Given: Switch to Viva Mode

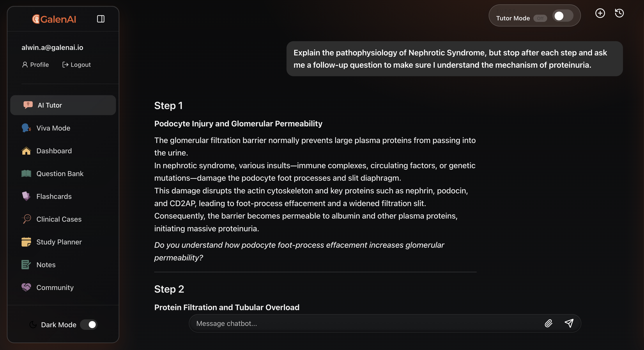Looking at the screenshot, I should pyautogui.click(x=53, y=128).
